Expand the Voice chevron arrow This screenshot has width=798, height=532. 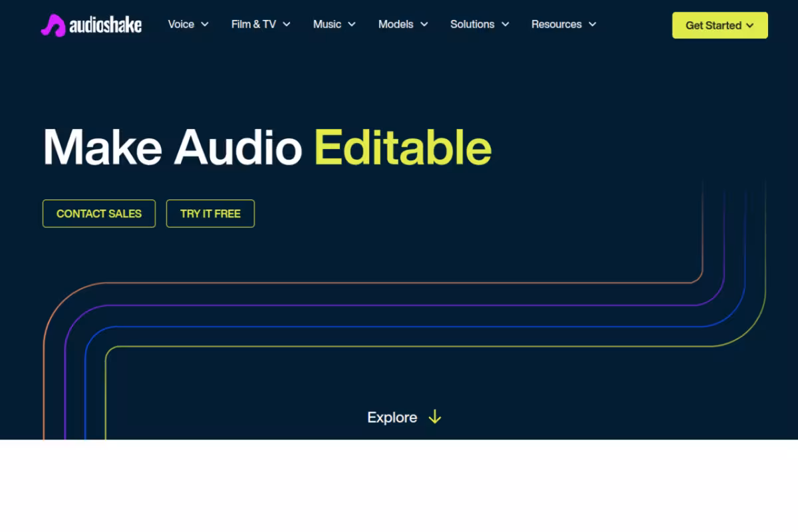click(204, 25)
